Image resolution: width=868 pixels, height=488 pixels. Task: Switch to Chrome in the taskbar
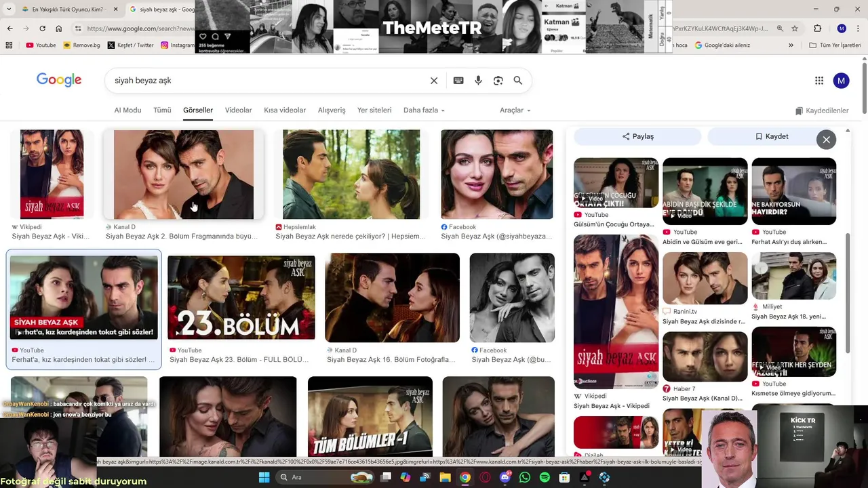click(465, 477)
